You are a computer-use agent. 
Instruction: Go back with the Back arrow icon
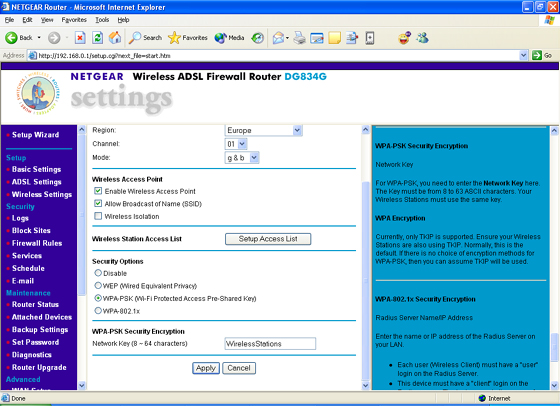point(11,37)
